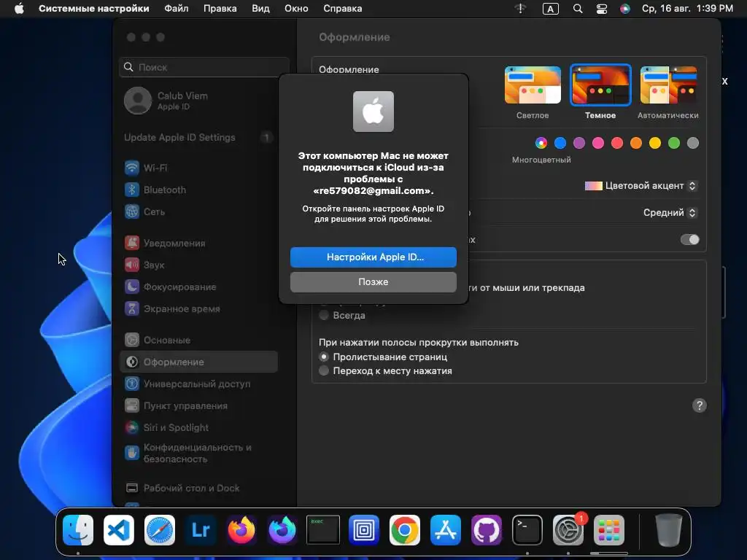Open Firefox Developer Edition in Dock
747x560 pixels.
click(x=282, y=529)
